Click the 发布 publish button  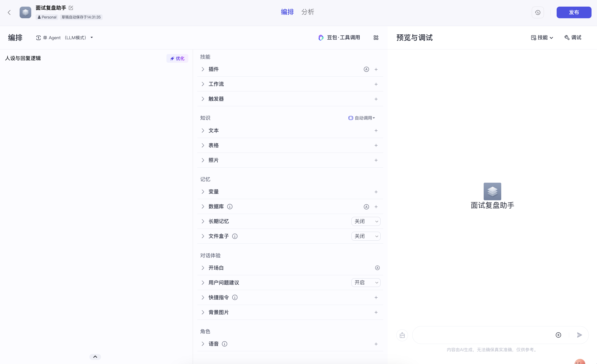pos(574,12)
